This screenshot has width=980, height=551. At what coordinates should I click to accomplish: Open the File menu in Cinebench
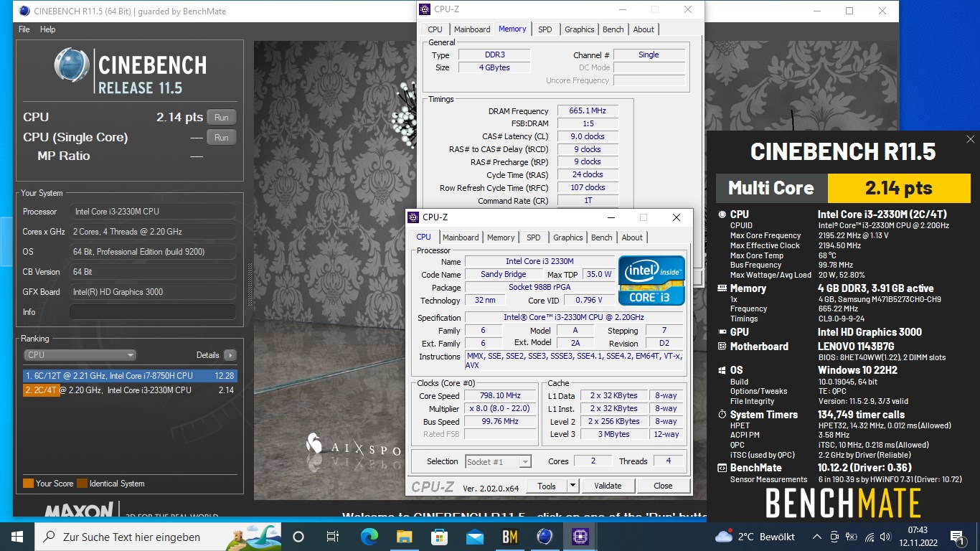[24, 29]
